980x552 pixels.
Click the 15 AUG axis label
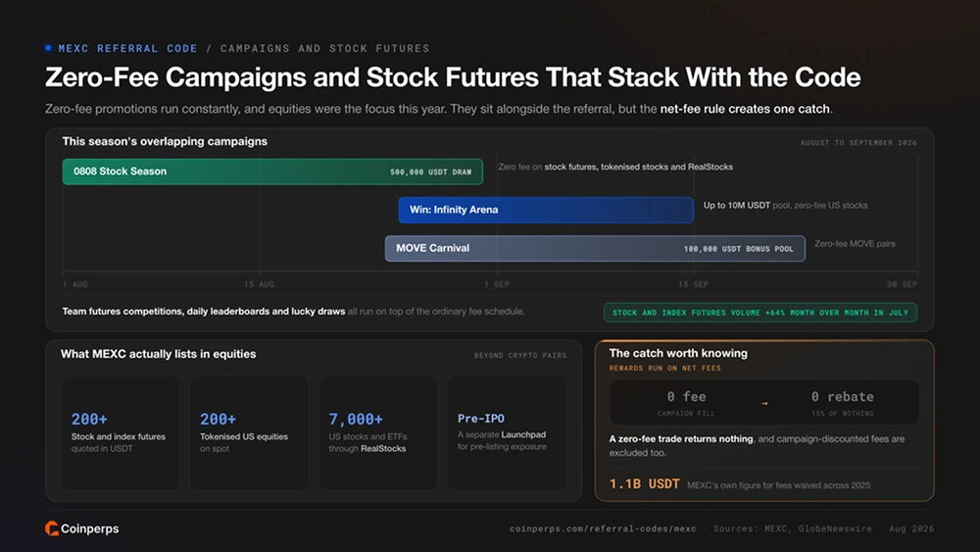click(259, 284)
